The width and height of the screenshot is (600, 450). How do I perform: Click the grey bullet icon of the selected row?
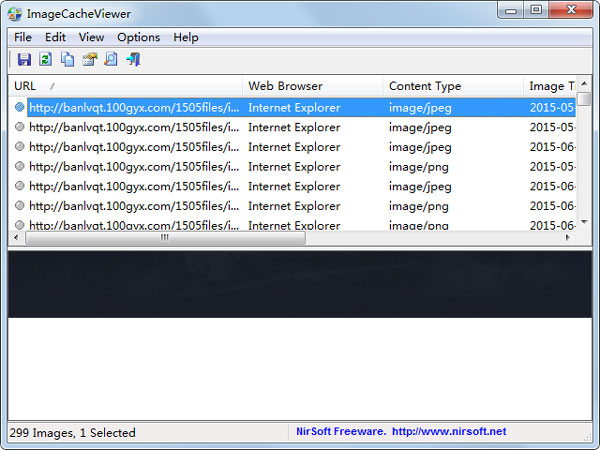(19, 107)
